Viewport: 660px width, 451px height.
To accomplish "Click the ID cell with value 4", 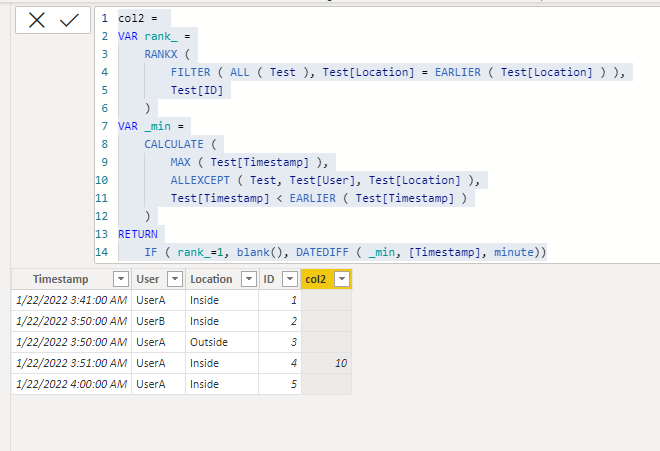I will tap(280, 363).
